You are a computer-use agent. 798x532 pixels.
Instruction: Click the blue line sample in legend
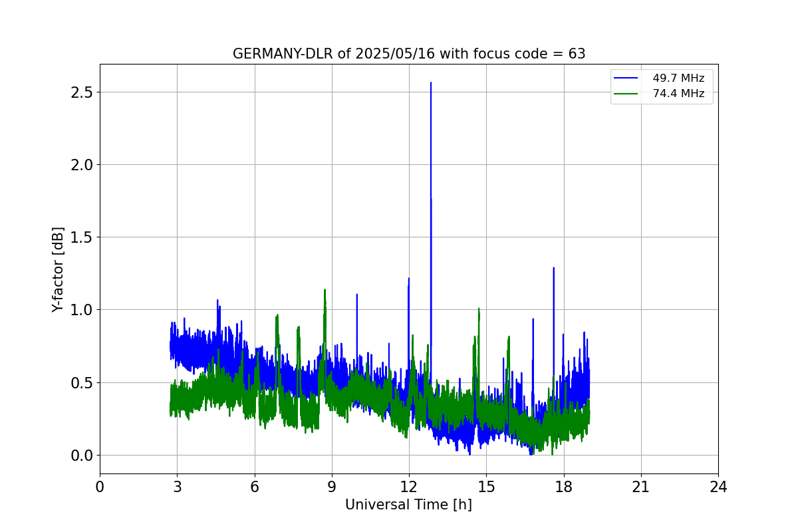click(626, 78)
